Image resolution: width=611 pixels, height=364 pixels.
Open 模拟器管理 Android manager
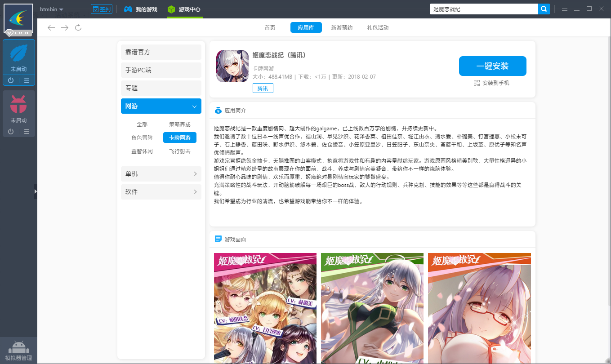click(18, 350)
